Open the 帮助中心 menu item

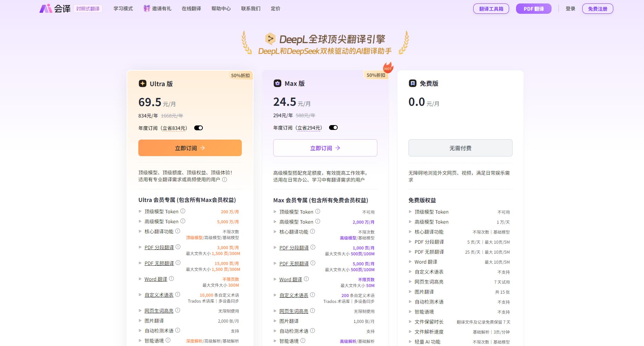[221, 9]
